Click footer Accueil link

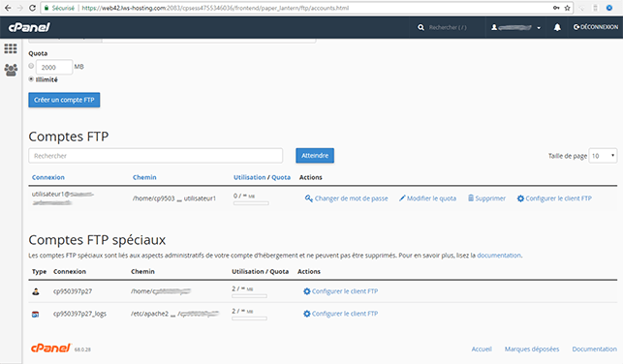482,349
